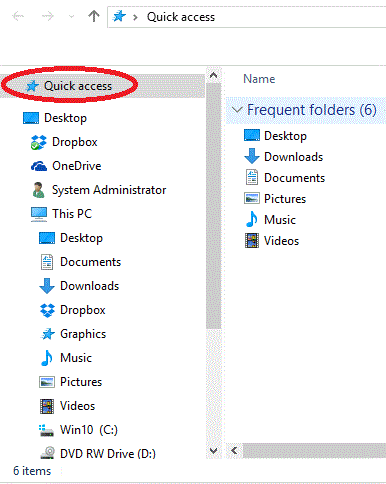Select Pictures in Frequent folders
Image resolution: width=386 pixels, height=484 pixels.
(x=285, y=199)
